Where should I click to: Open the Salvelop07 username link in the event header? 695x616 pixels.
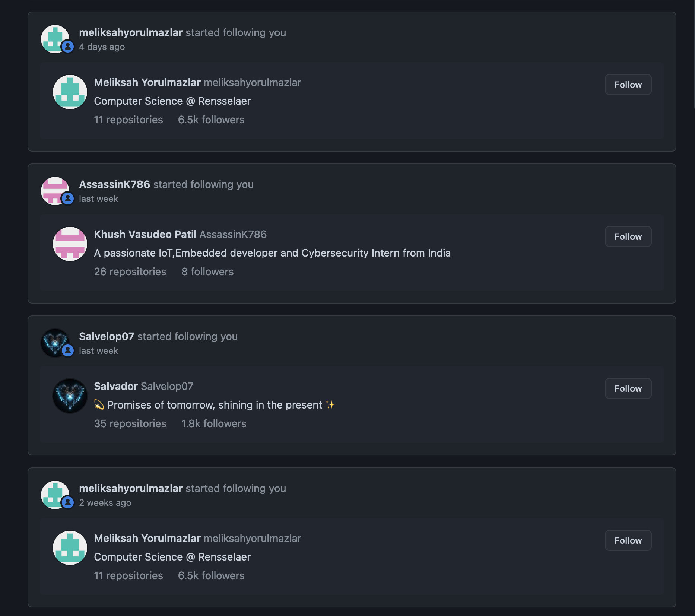[107, 337]
